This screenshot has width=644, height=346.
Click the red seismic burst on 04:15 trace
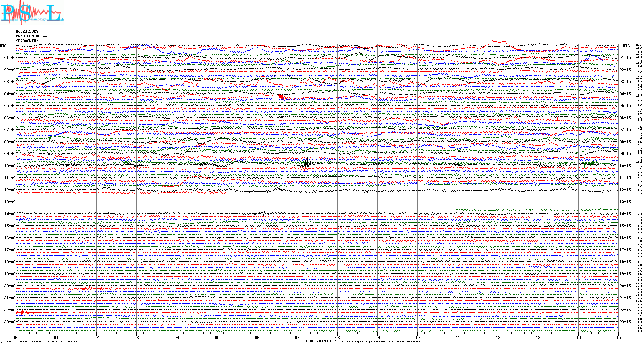pyautogui.click(x=282, y=96)
